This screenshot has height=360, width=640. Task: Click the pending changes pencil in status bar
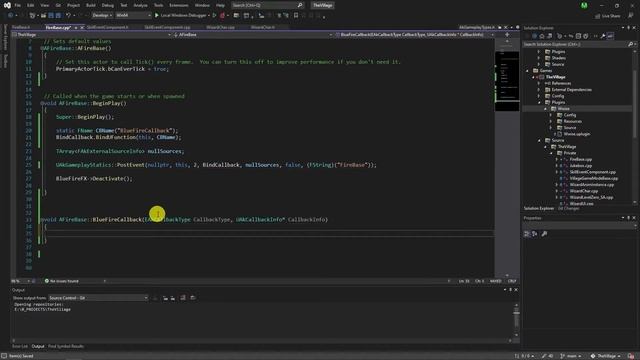point(547,356)
